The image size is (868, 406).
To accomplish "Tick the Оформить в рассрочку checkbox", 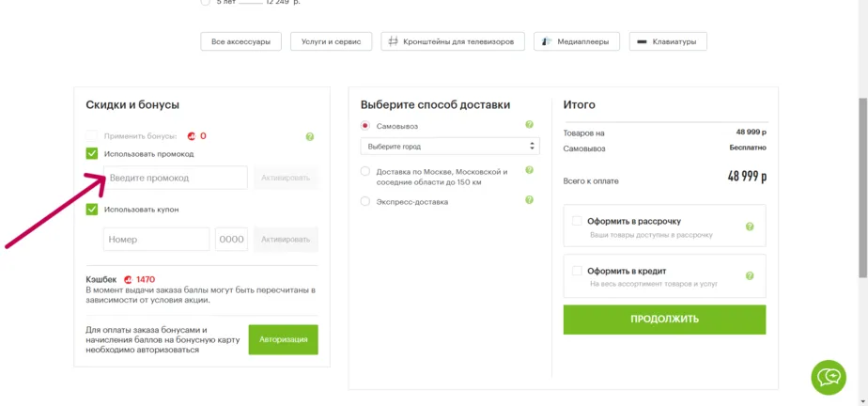I will point(577,221).
